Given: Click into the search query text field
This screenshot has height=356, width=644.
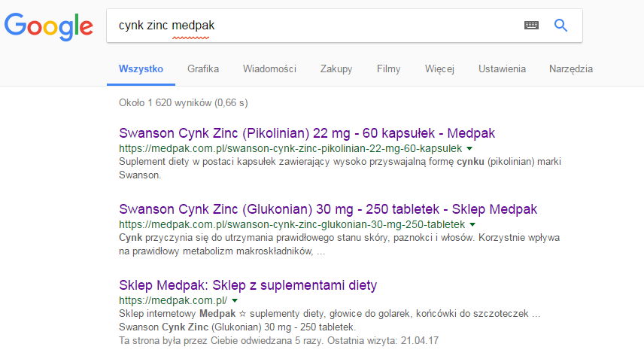Looking at the screenshot, I should (x=316, y=25).
